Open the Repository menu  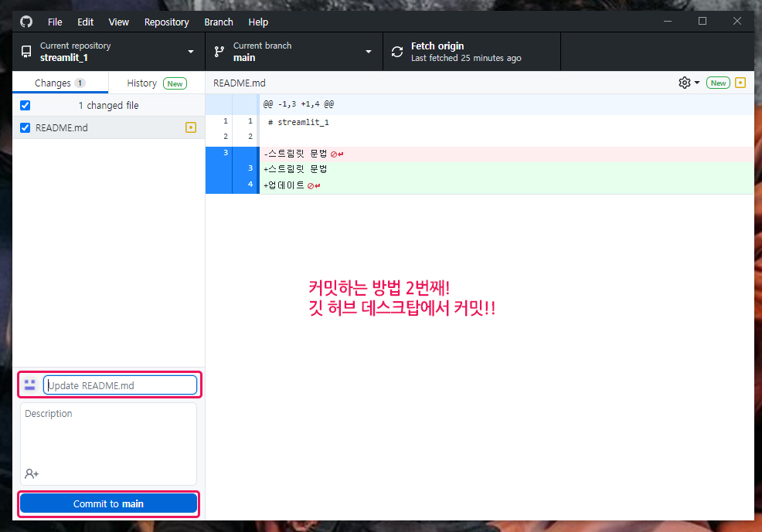[x=167, y=22]
